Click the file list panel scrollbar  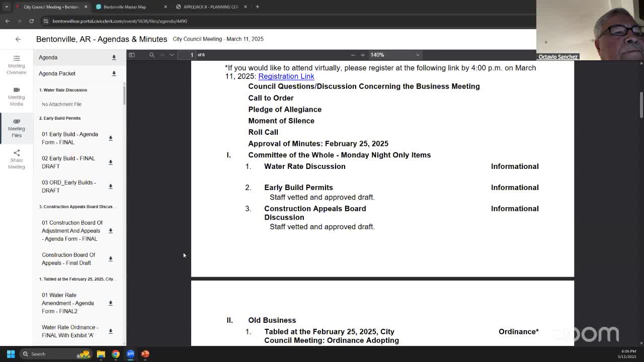pos(124,96)
